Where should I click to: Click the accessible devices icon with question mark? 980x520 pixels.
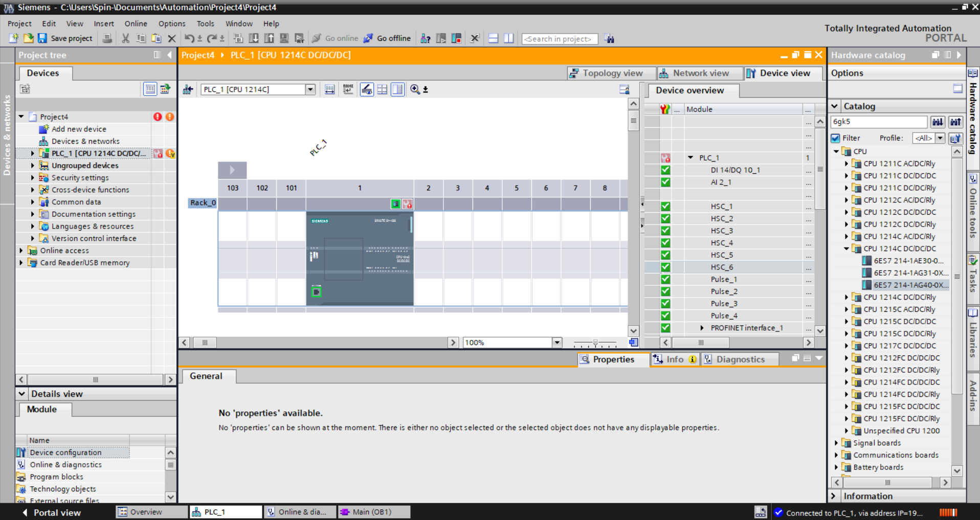coord(425,38)
